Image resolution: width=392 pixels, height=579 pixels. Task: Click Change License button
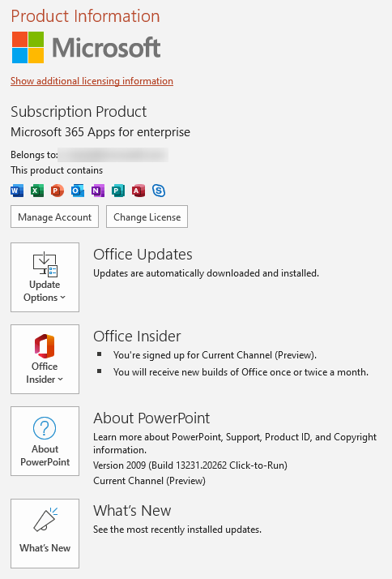click(147, 217)
